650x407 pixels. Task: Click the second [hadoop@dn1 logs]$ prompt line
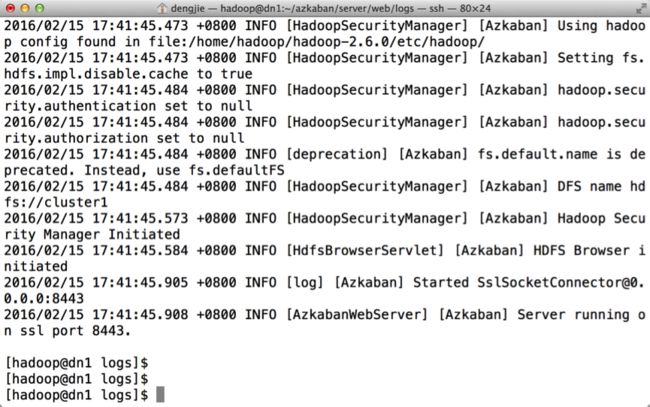[x=76, y=379]
